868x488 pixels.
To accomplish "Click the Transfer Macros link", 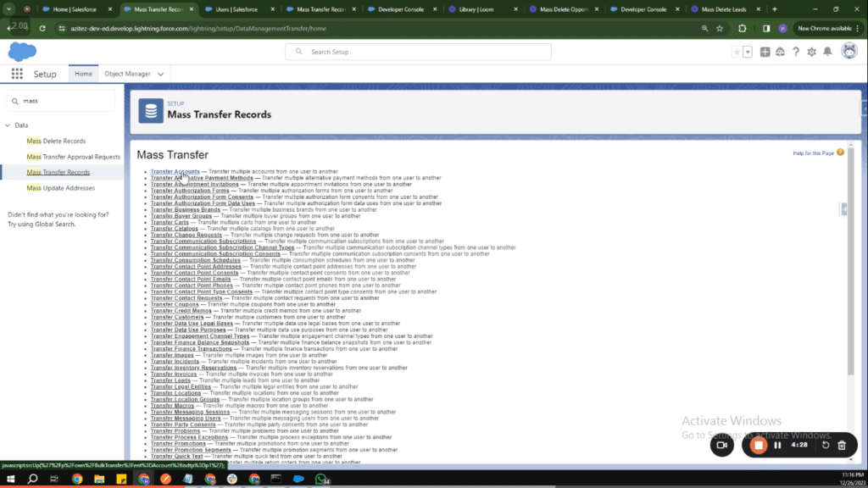I will (172, 406).
